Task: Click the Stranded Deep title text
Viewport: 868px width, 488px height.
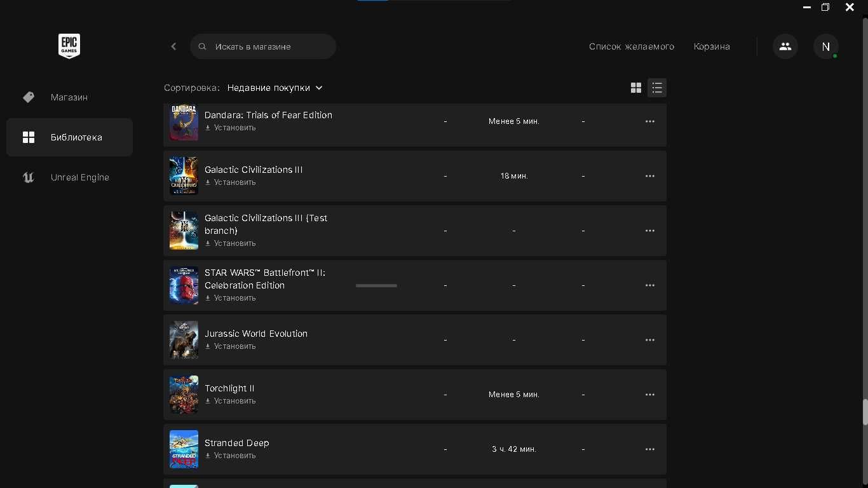Action: click(x=237, y=443)
